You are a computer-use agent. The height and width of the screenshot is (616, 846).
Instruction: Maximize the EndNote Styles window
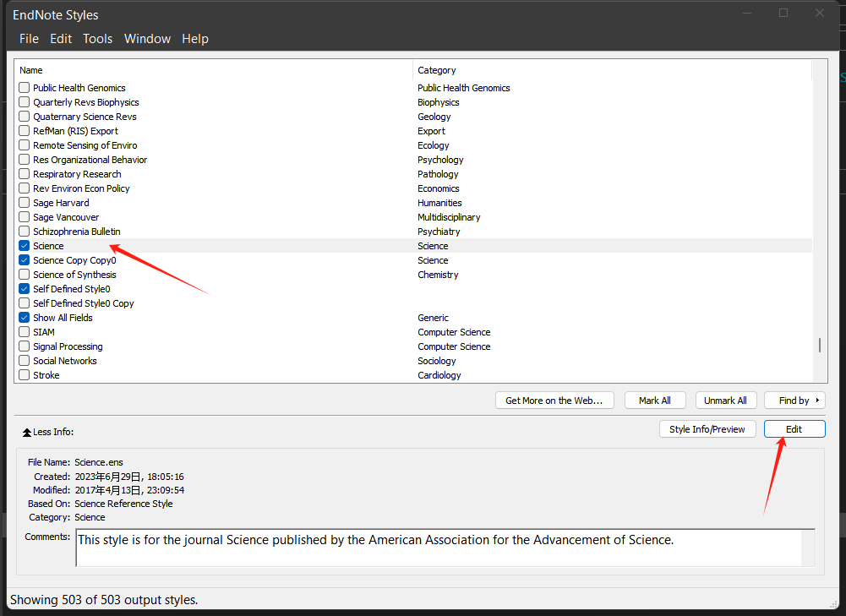click(x=783, y=13)
